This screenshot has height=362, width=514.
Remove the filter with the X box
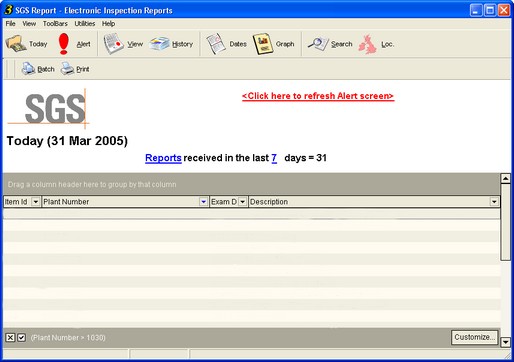10,338
